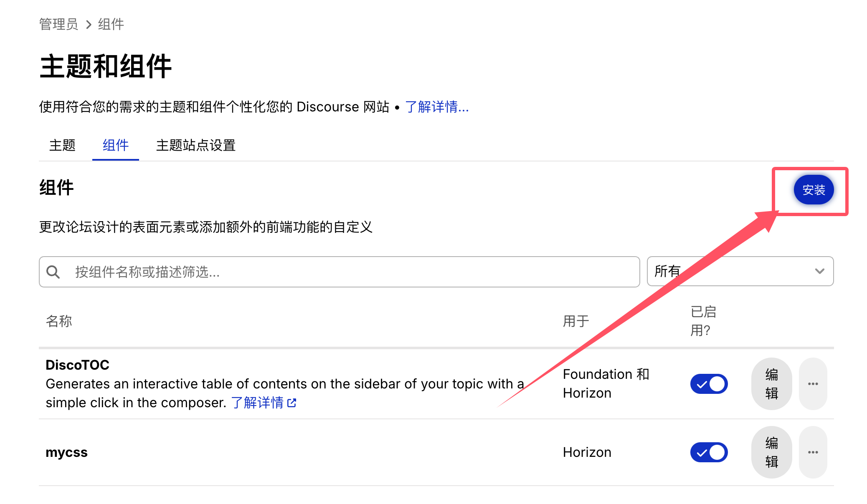Open more options for DiscoTOC
867x504 pixels.
coord(813,384)
